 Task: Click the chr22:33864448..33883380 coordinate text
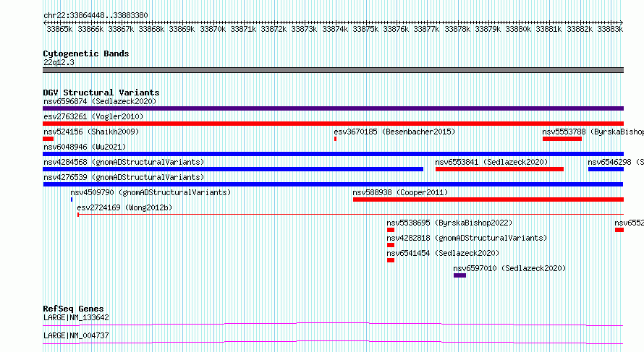point(96,16)
